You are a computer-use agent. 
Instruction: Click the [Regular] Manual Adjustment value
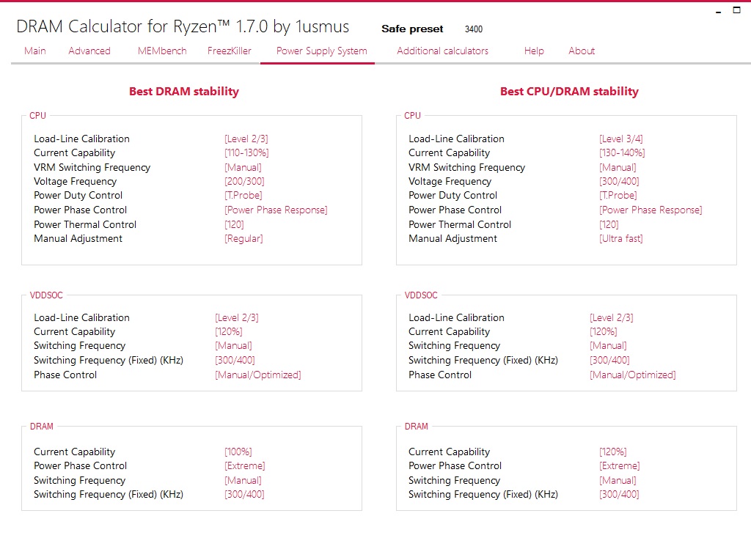click(x=243, y=238)
